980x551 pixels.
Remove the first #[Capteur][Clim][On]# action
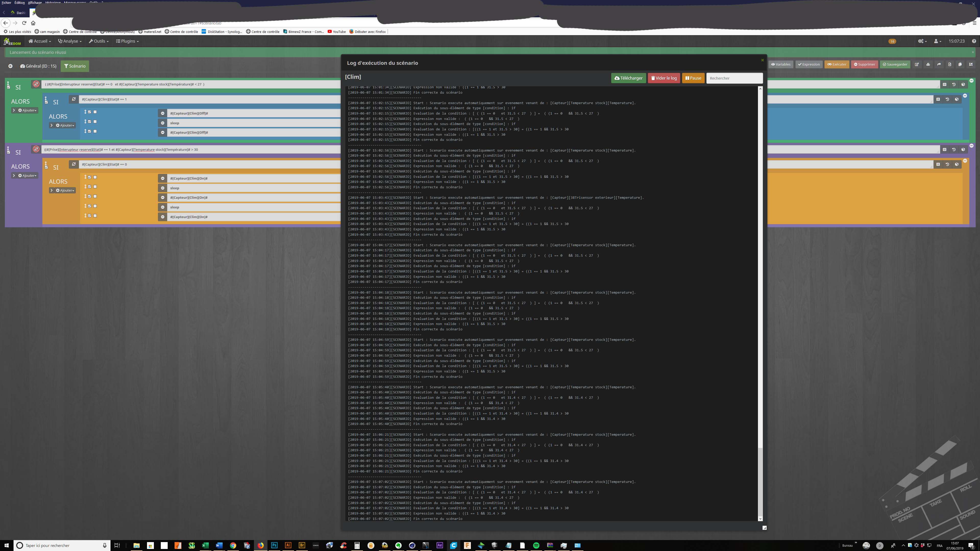(x=163, y=178)
